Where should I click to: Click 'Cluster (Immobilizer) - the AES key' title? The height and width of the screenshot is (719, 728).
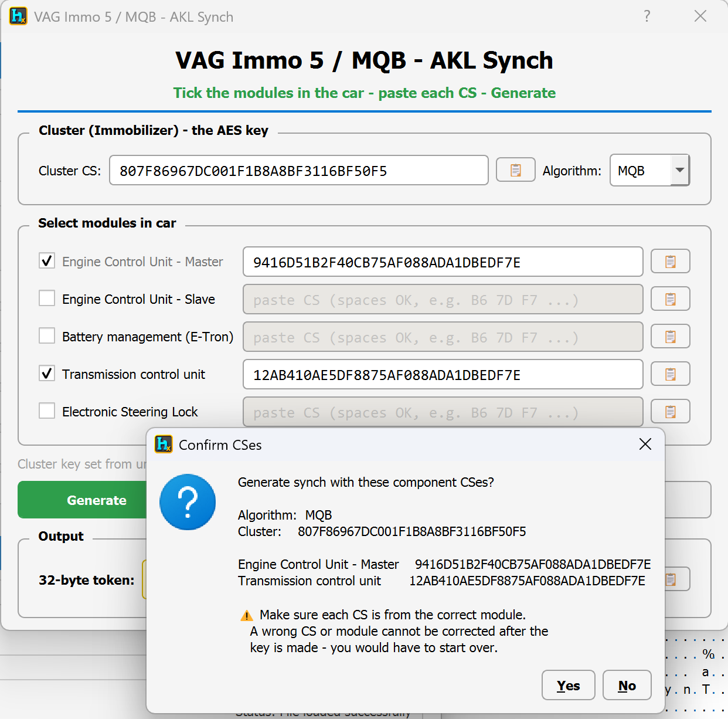(x=154, y=130)
